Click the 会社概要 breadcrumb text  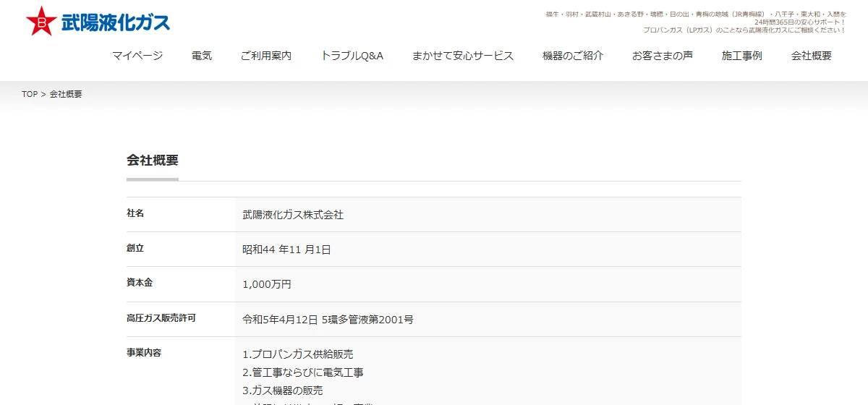[x=66, y=94]
